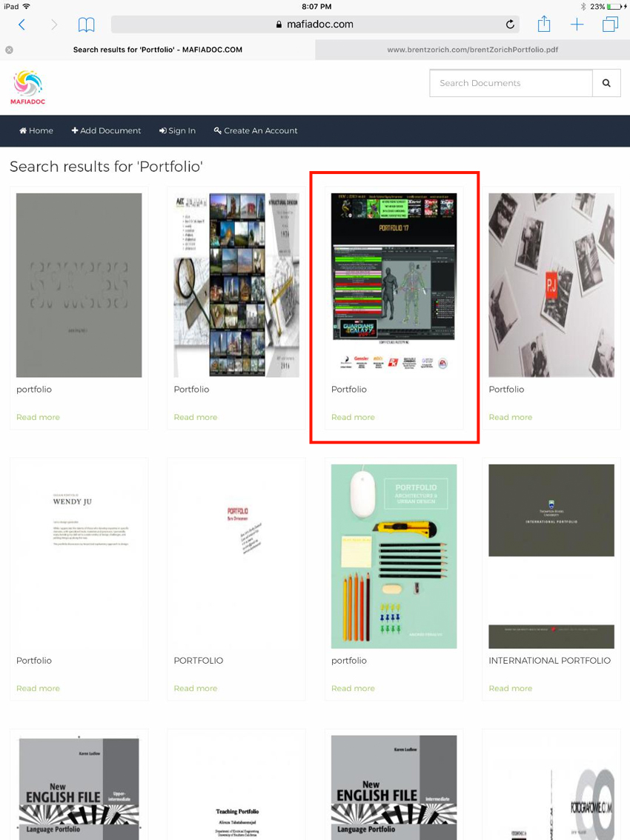Focus the Search Documents field
The height and width of the screenshot is (840, 630).
tap(511, 83)
